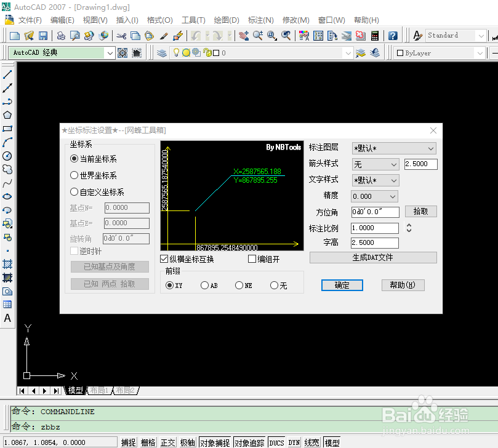Select the Ellipse draw tool
Screen dimensions: 498x448
[7, 196]
